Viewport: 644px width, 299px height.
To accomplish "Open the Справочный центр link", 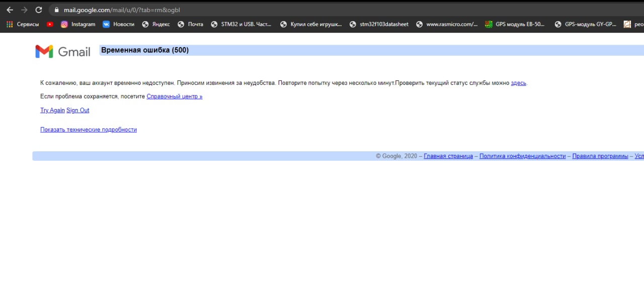I will (x=175, y=96).
